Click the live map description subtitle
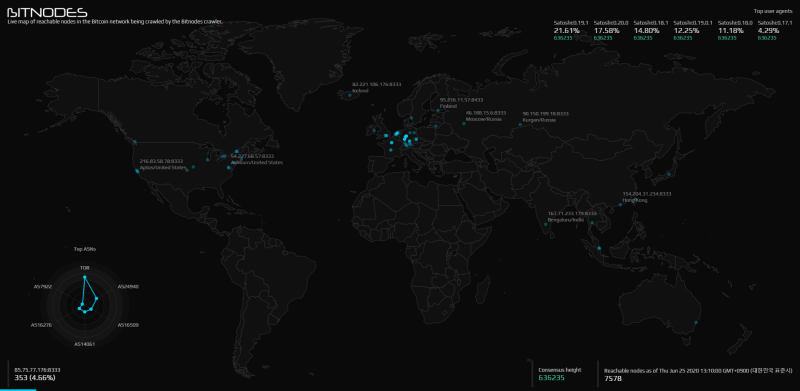The image size is (800, 391). 115,22
